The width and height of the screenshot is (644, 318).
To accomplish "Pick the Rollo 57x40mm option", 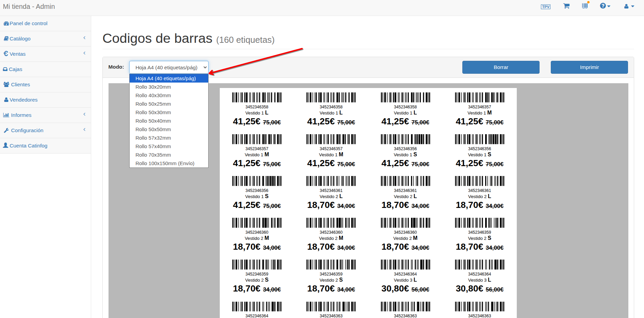I will click(x=153, y=146).
